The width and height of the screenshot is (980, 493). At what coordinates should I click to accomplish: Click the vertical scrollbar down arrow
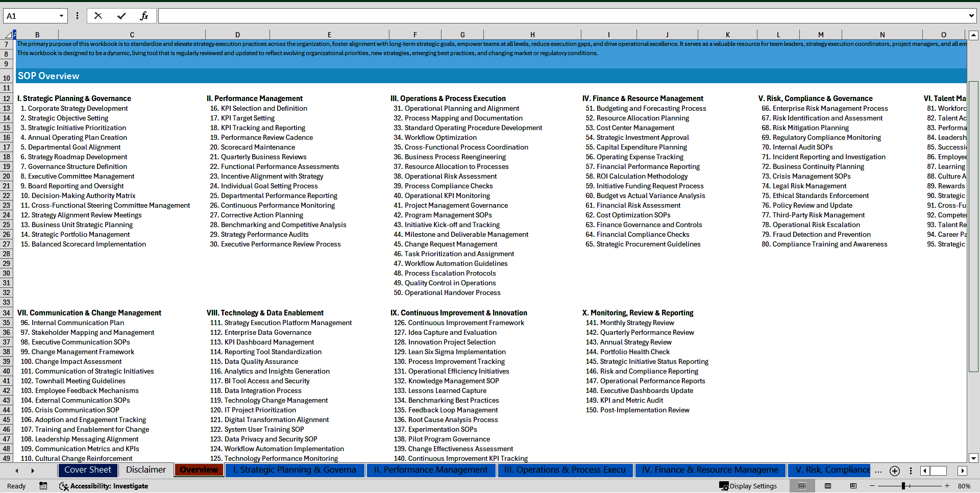click(x=974, y=458)
